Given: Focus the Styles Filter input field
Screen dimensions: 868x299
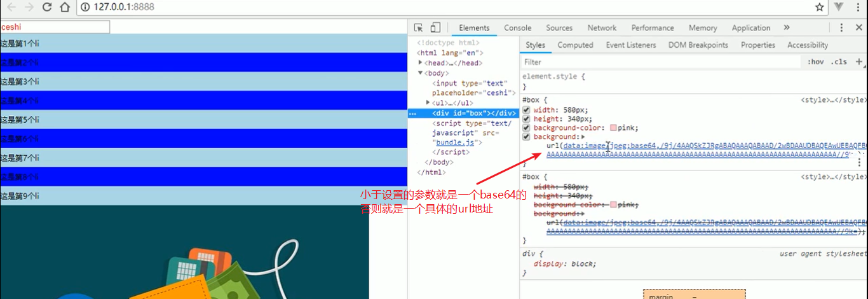Looking at the screenshot, I should (660, 62).
